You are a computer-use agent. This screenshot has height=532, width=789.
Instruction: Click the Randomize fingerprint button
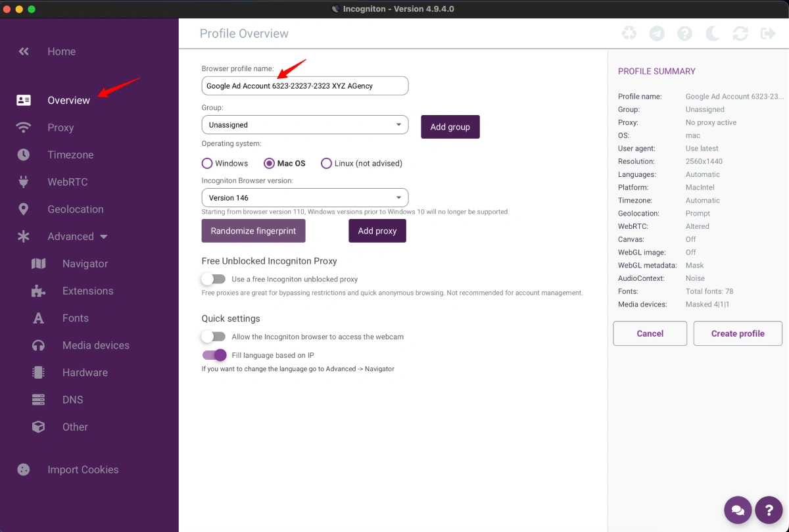pos(253,231)
